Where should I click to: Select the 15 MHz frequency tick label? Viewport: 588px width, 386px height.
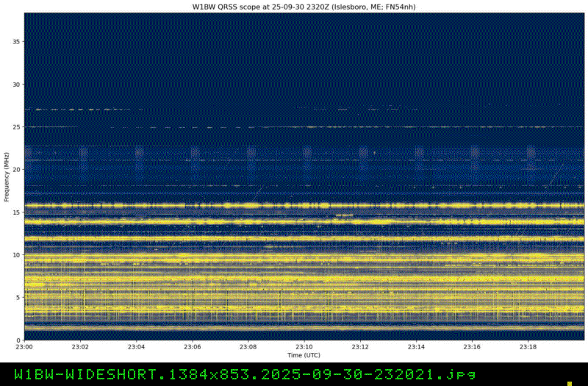(x=16, y=212)
